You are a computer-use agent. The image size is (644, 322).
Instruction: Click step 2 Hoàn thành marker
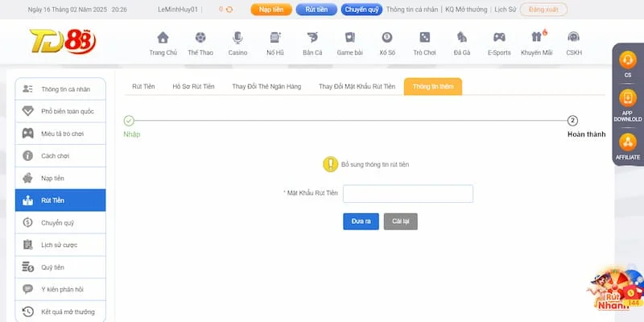click(x=572, y=120)
